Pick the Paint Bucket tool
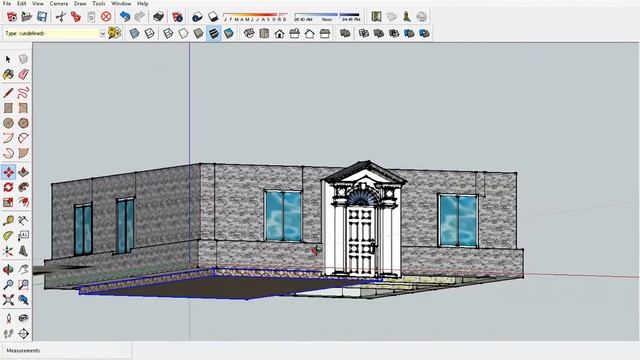The width and height of the screenshot is (640, 360). pyautogui.click(x=8, y=74)
